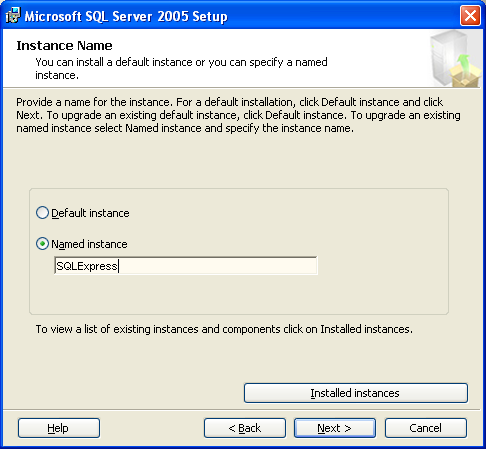Go to the previous page with Back
The height and width of the screenshot is (449, 486).
(x=245, y=428)
